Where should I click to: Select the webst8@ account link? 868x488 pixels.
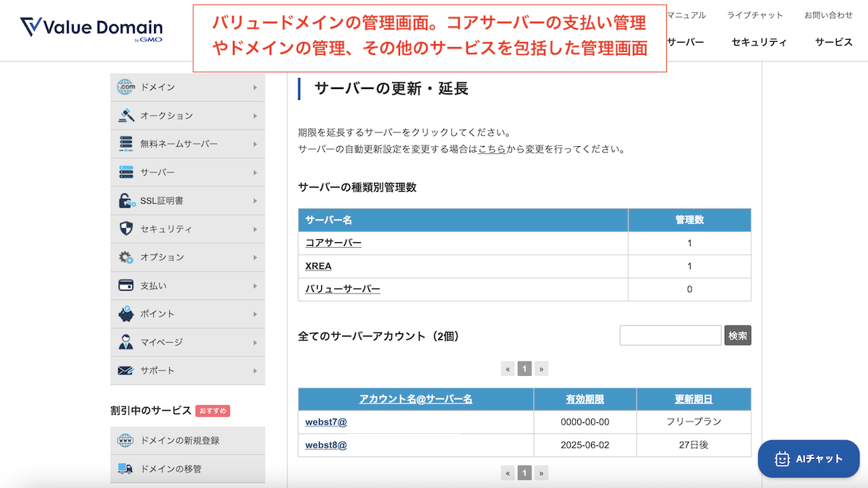coord(326,445)
